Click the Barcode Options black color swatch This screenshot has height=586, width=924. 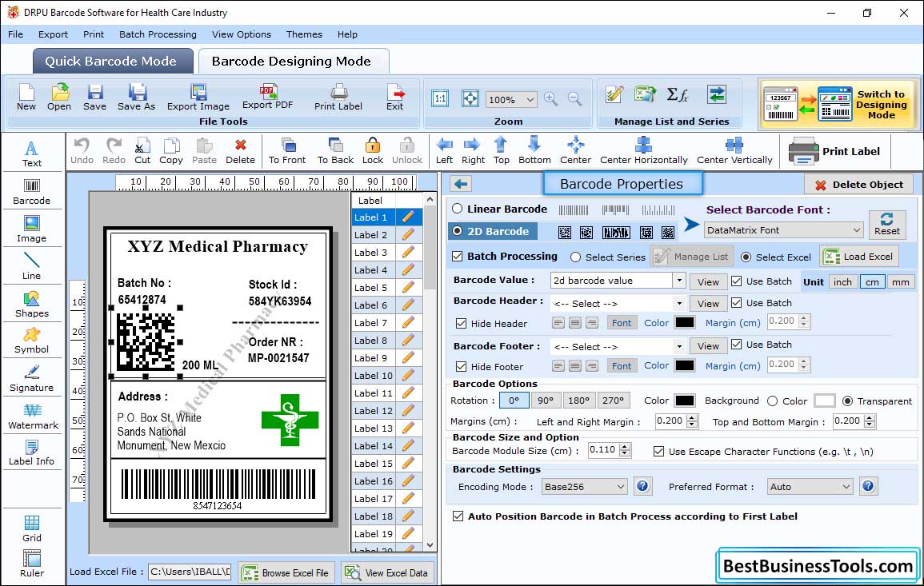pos(685,401)
